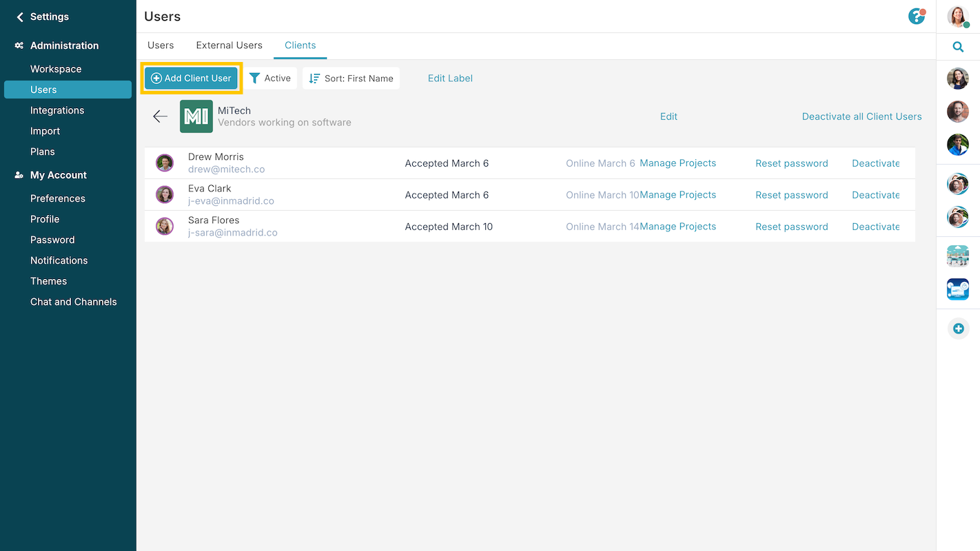The height and width of the screenshot is (551, 980).
Task: Click the Administration section header
Action: point(65,45)
